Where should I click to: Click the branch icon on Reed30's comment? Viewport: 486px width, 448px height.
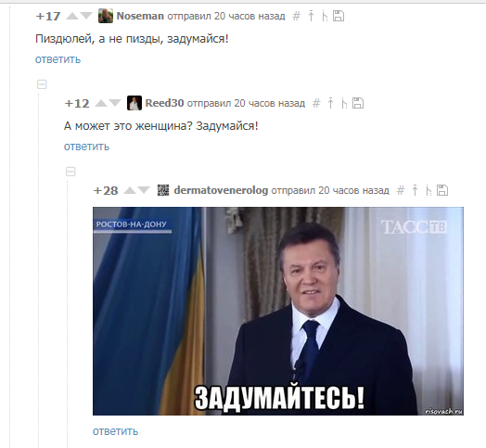(x=344, y=103)
